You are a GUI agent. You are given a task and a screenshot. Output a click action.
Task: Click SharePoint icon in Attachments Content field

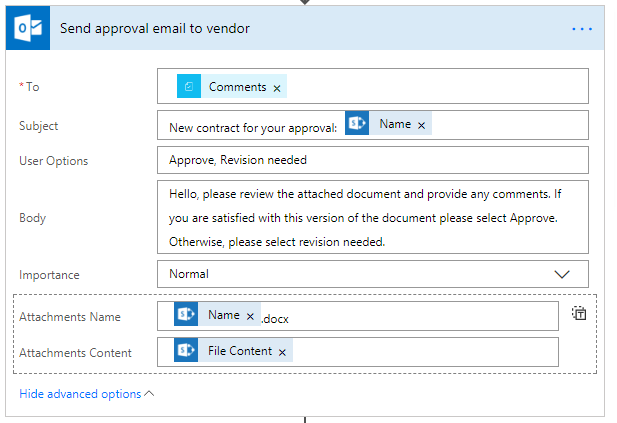point(186,352)
